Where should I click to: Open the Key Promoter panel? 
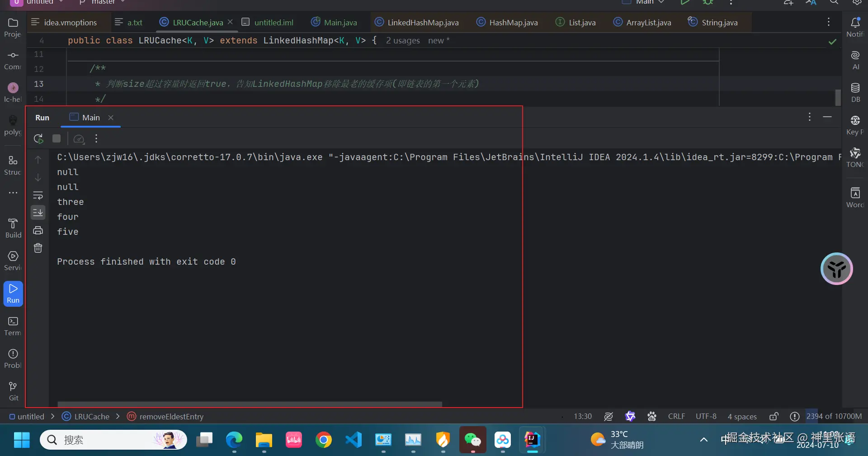pos(855,125)
